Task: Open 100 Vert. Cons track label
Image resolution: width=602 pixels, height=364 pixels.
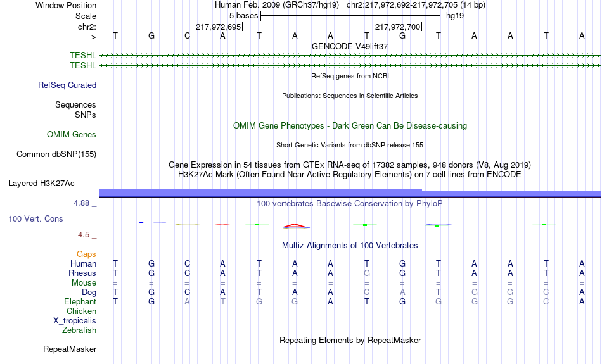Action: 35,218
